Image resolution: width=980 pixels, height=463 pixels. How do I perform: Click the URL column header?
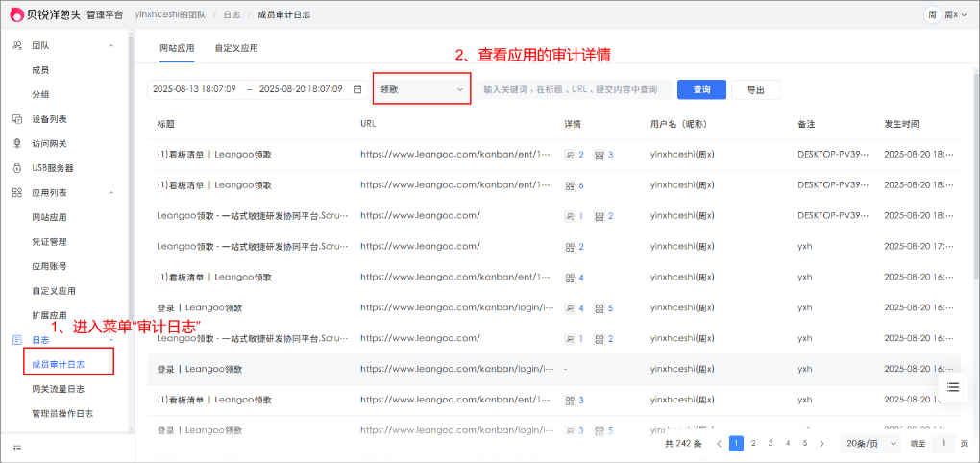[x=368, y=124]
